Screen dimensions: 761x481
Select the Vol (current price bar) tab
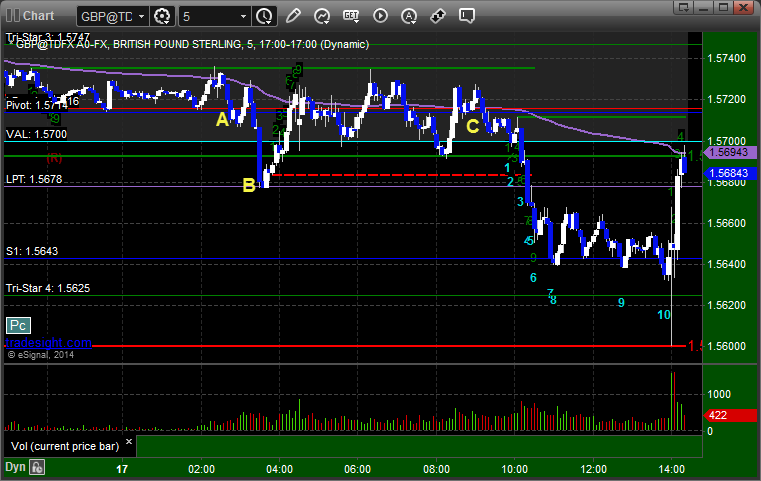65,446
